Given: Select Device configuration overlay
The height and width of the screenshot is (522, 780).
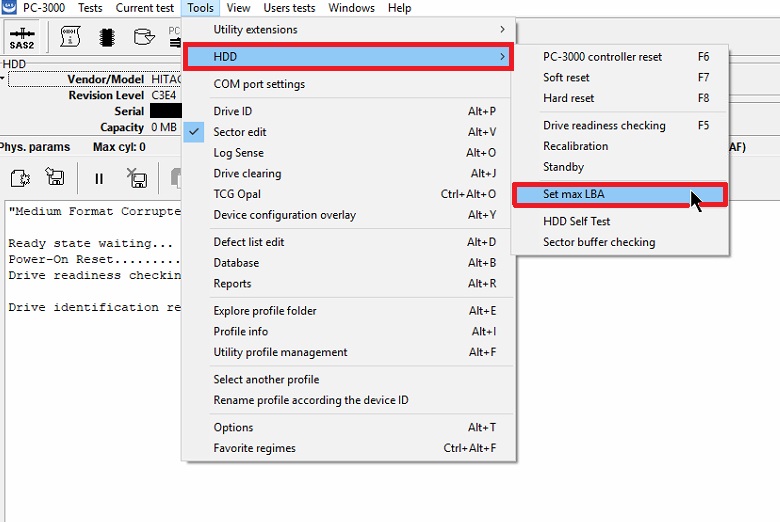Looking at the screenshot, I should (x=349, y=215).
